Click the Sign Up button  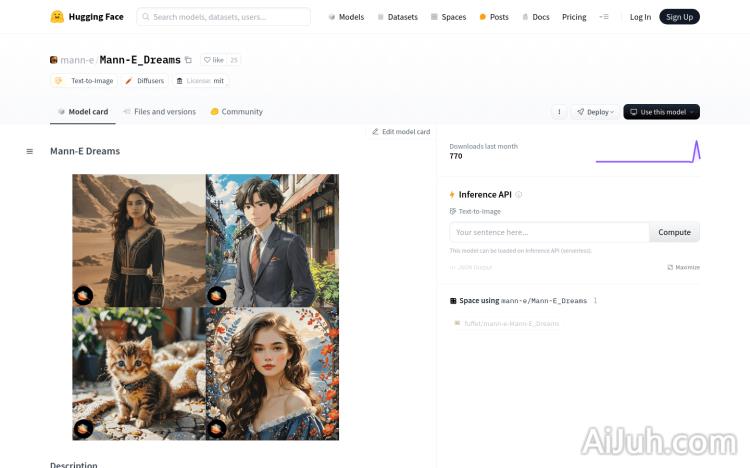[x=679, y=17]
